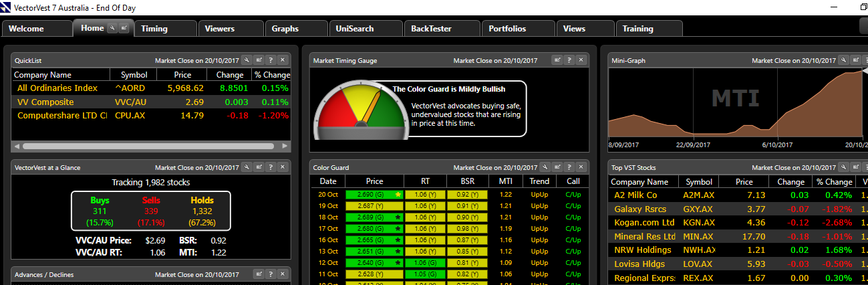Click the QuickList panel help question mark
The height and width of the screenshot is (285, 868).
coord(271,60)
